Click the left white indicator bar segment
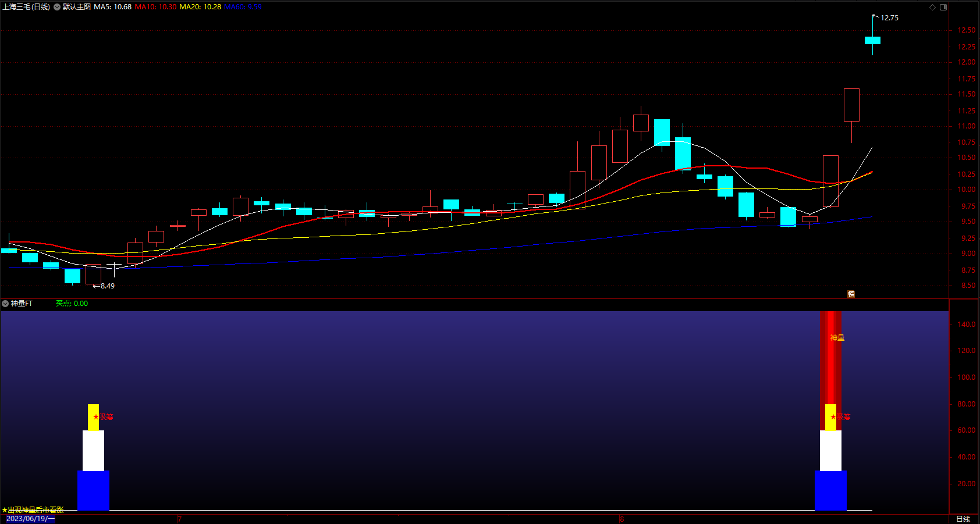This screenshot has height=524, width=980. tap(93, 451)
